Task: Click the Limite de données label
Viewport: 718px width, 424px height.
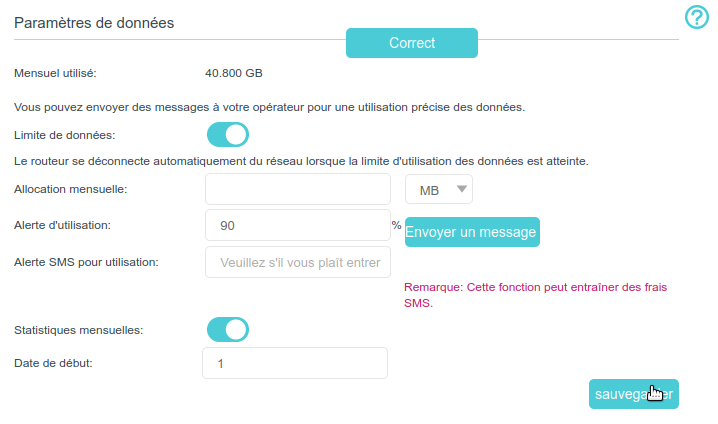Action: pos(64,134)
